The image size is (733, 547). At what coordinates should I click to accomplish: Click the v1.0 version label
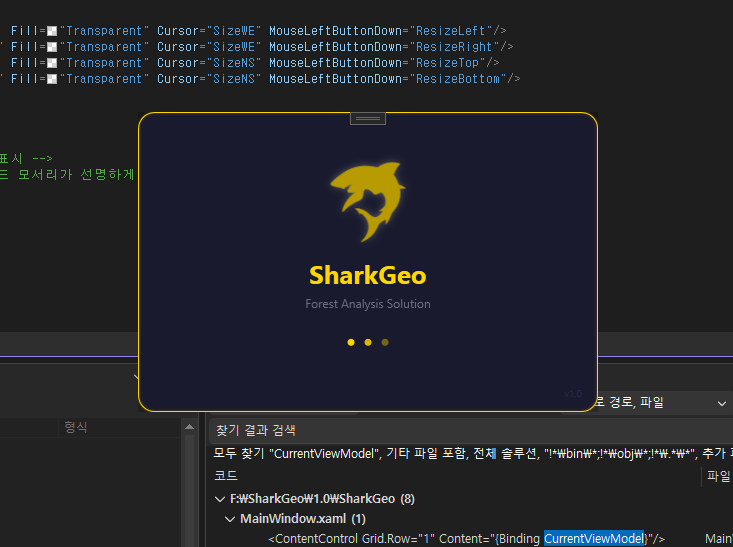point(573,394)
